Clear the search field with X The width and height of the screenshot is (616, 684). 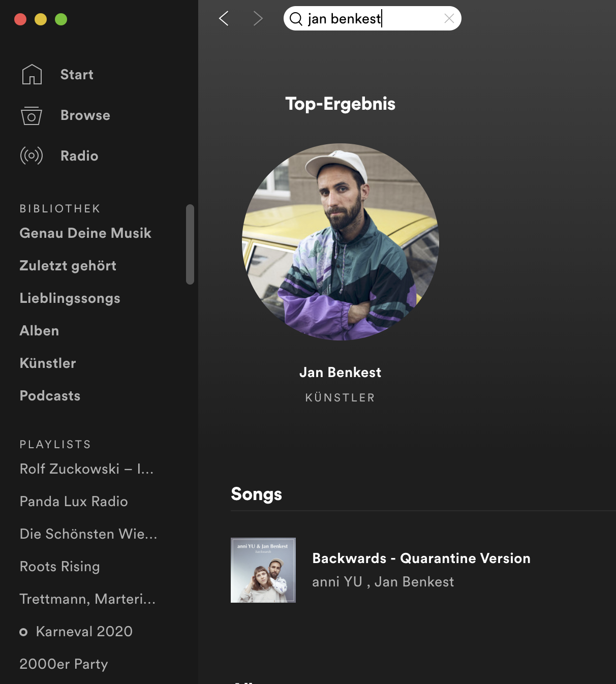click(449, 19)
